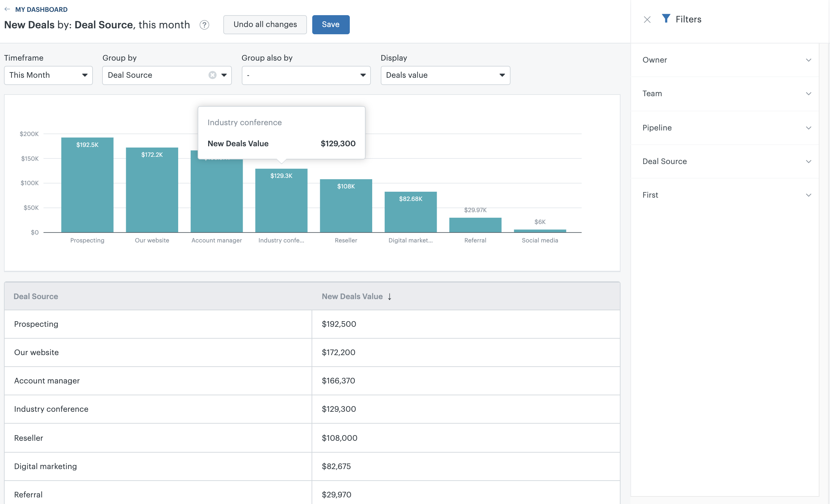Click Save to save current changes
This screenshot has width=830, height=504.
[330, 24]
